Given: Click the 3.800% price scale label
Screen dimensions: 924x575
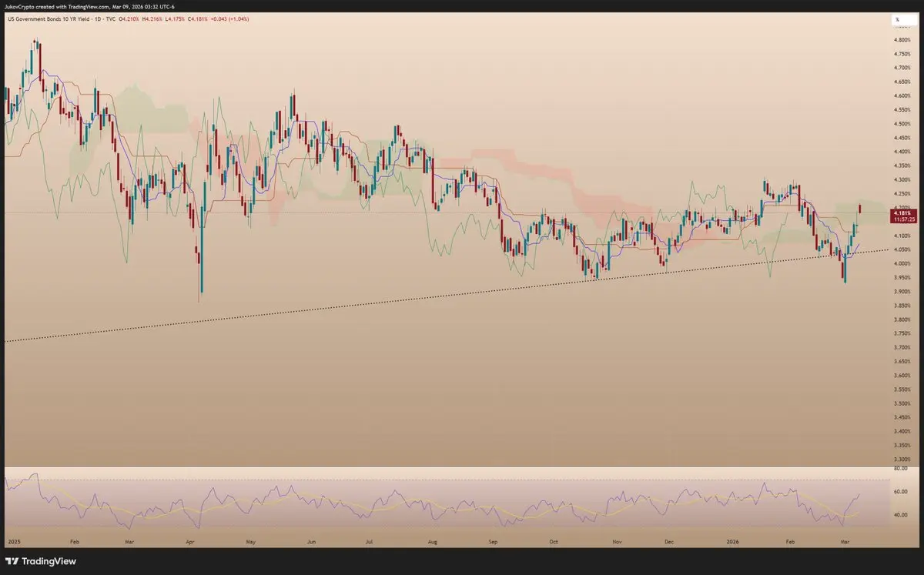Looking at the screenshot, I should click(903, 319).
